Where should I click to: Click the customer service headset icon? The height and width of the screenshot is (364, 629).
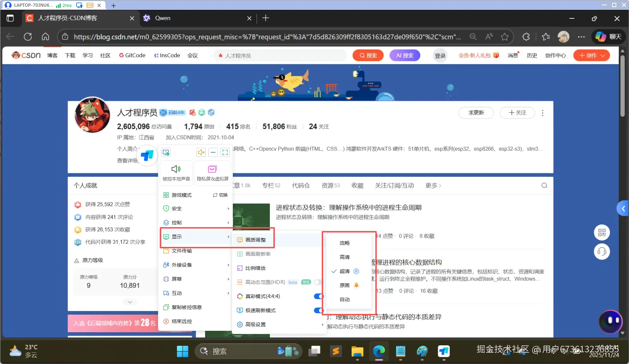coord(602,251)
